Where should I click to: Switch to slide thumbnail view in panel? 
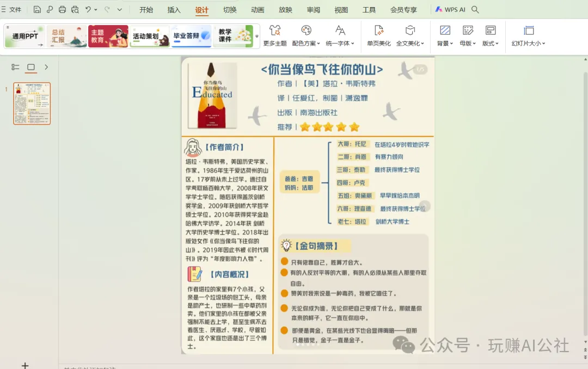point(31,67)
